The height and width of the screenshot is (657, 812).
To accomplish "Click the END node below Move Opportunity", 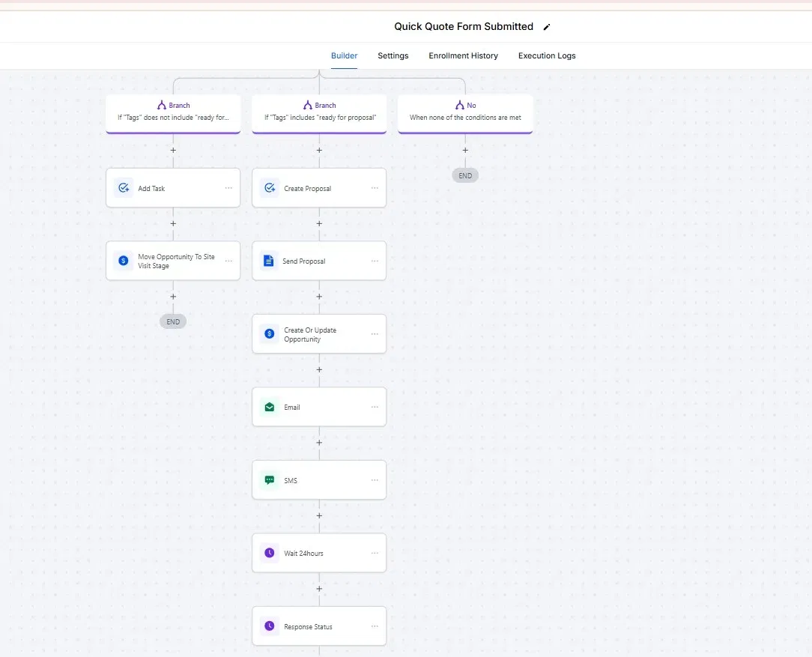I will click(173, 321).
